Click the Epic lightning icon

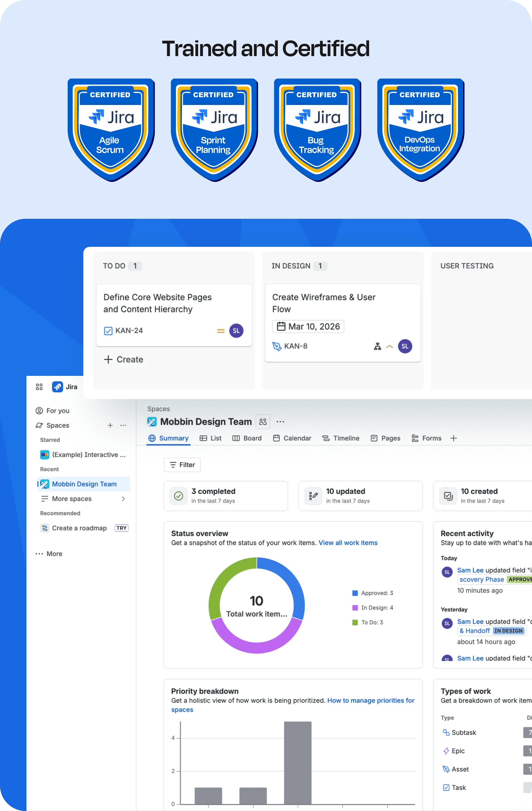click(x=446, y=751)
